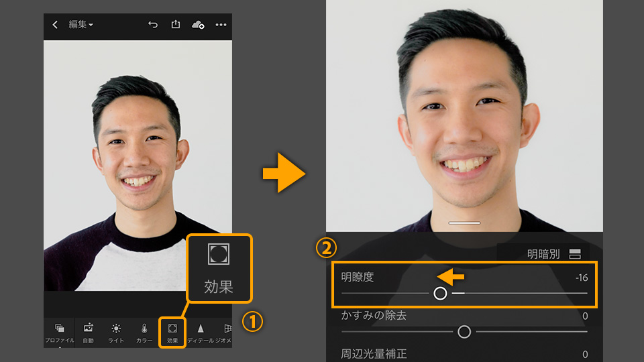Tap the undo arrow icon
The image size is (644, 362).
(153, 25)
